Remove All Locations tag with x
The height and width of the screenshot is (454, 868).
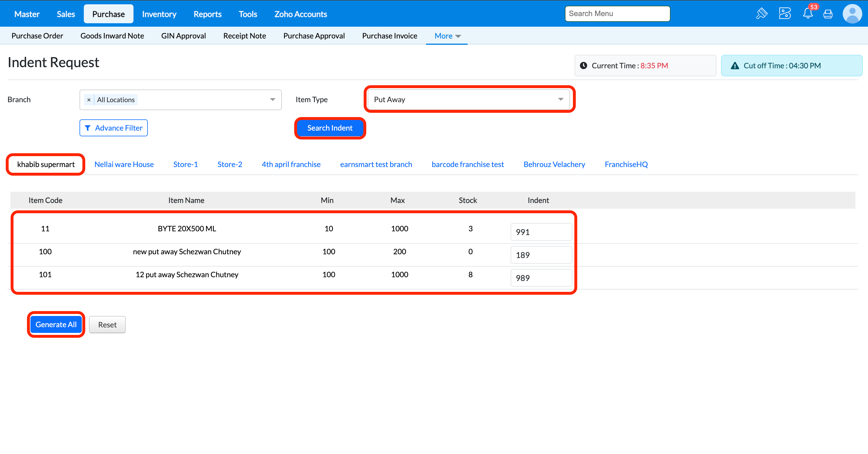point(89,100)
